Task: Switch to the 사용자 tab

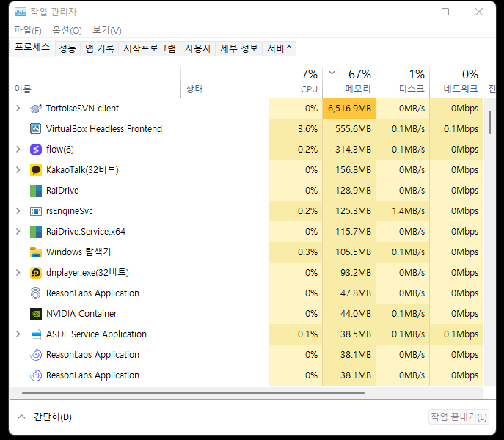Action: 198,48
